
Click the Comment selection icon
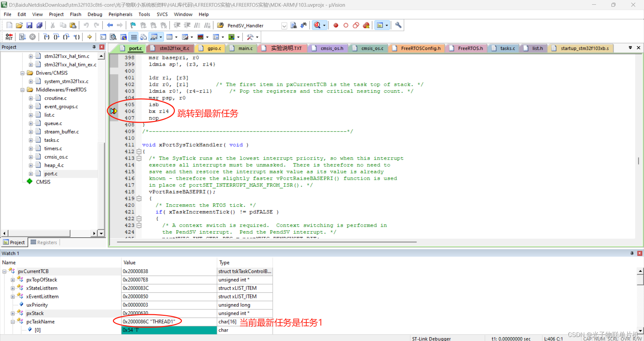coord(197,25)
